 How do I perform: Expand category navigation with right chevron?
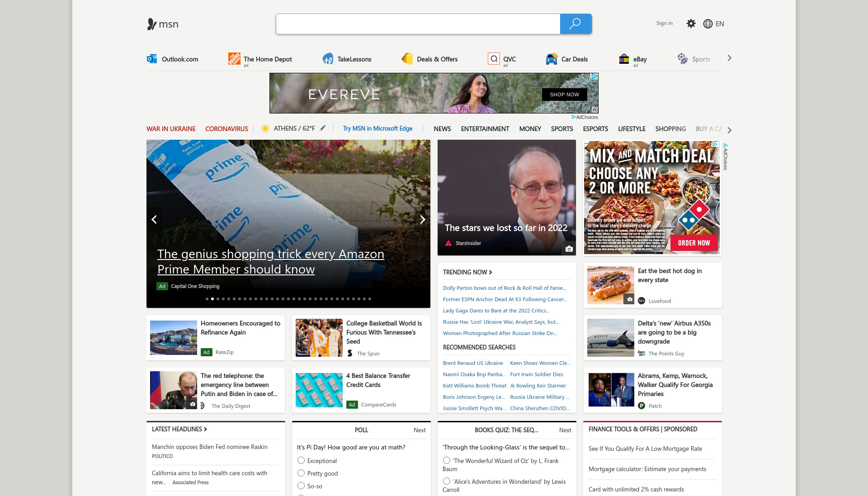point(729,130)
